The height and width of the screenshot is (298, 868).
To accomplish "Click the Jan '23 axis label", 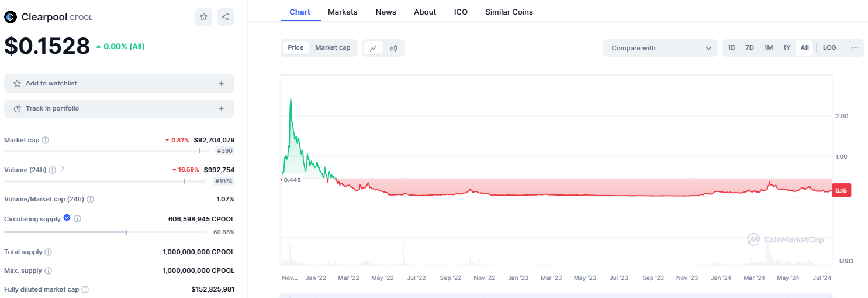I will [518, 278].
